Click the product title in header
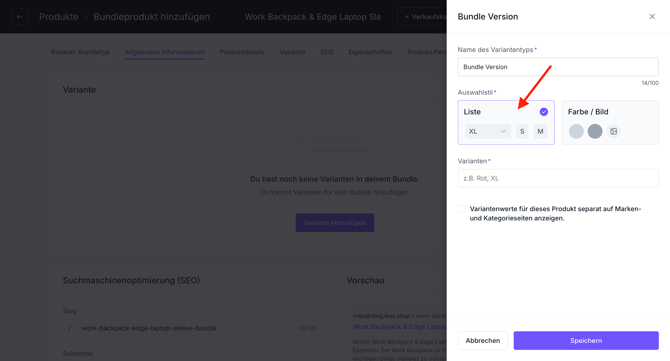Viewport: 670px width, 361px height. coord(313,17)
